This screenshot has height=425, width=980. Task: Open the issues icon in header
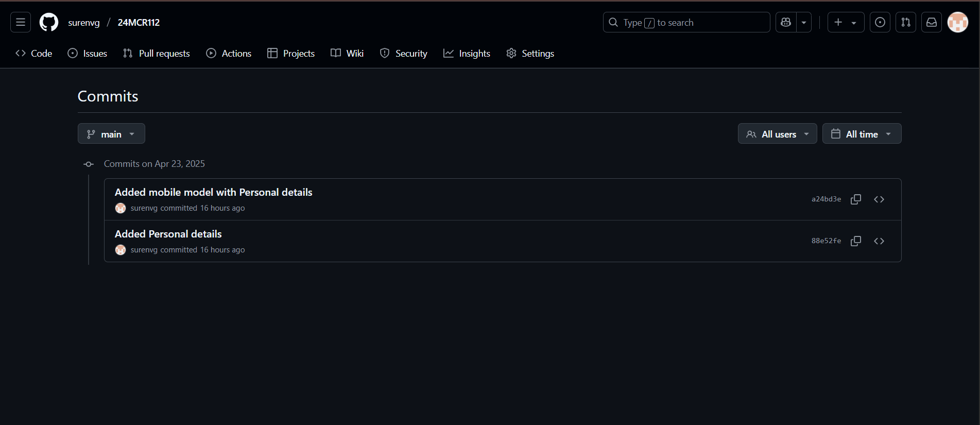[880, 22]
